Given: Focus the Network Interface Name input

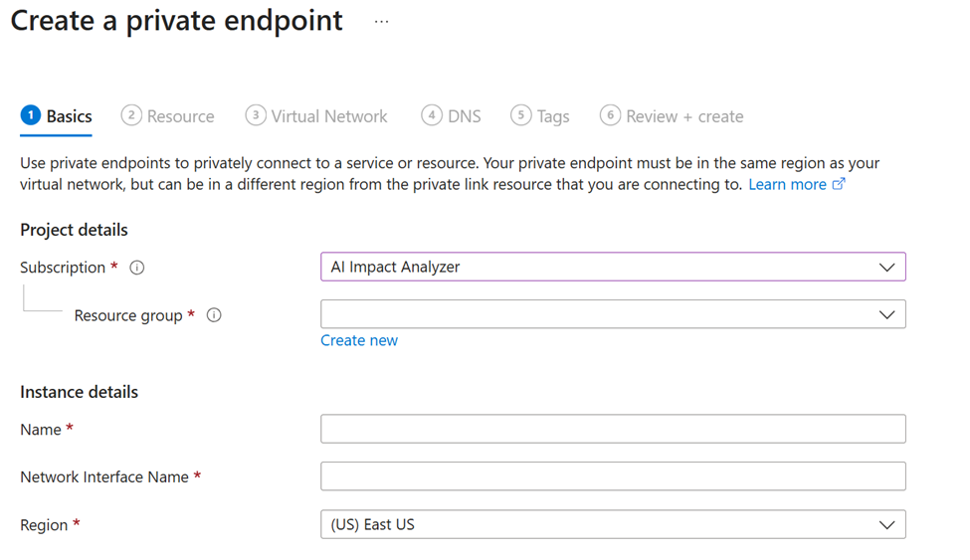Looking at the screenshot, I should 613,476.
